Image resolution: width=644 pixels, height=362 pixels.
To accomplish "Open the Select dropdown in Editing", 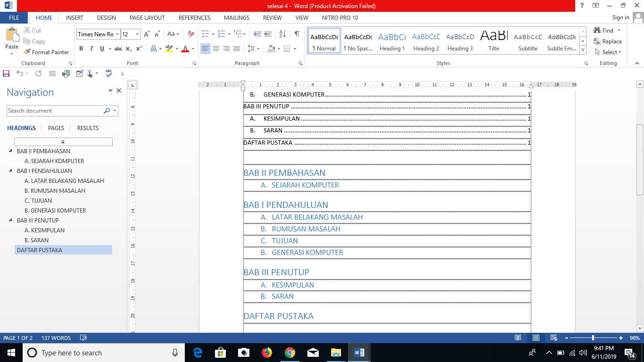I will (x=608, y=52).
